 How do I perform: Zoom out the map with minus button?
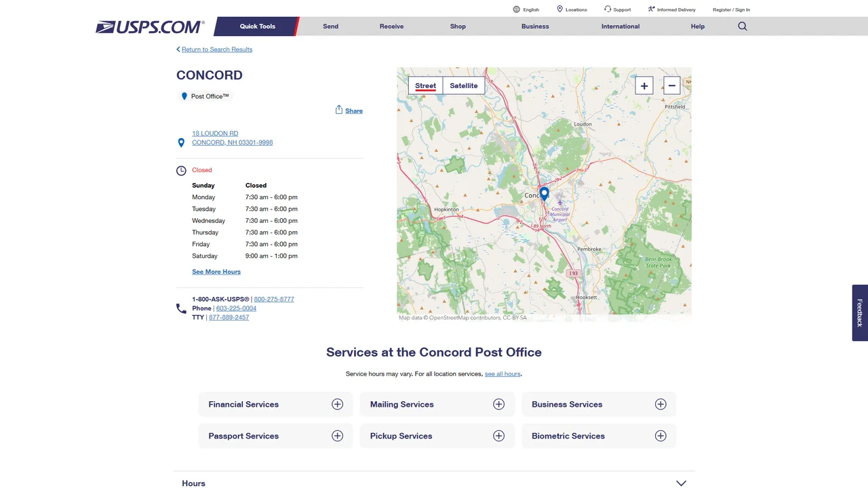(x=672, y=85)
